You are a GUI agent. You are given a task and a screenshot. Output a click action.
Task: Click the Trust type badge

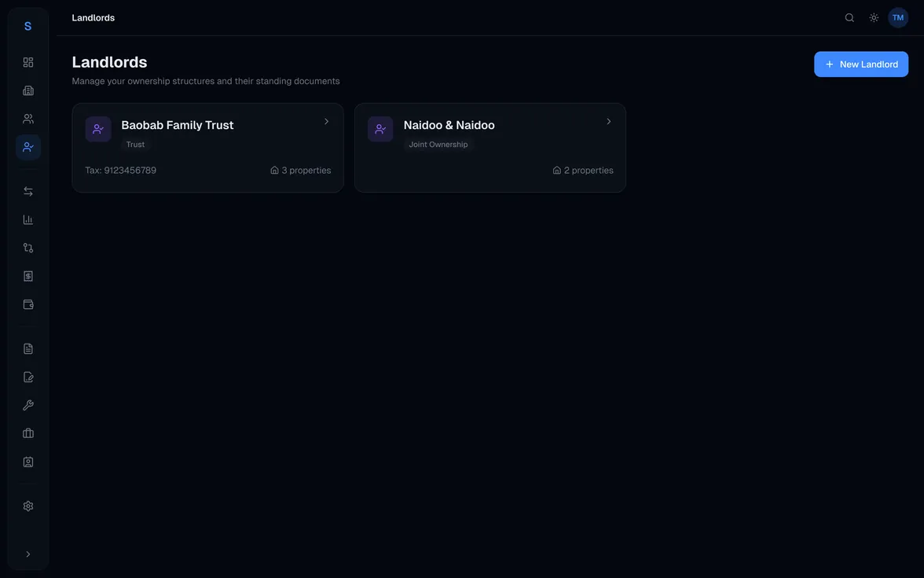(x=135, y=145)
